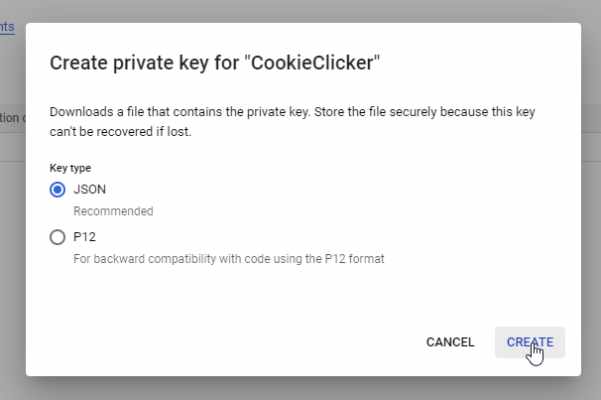Select the JSON key type radio button
Screen dimensions: 601x400
[x=57, y=189]
